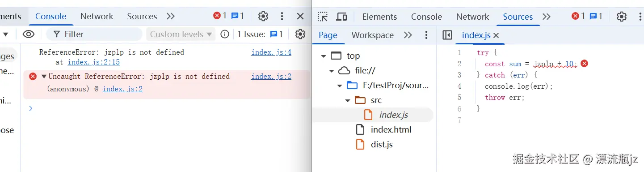Follow index.js:4 link in console
Screen dimensions: 644x172
[271, 52]
